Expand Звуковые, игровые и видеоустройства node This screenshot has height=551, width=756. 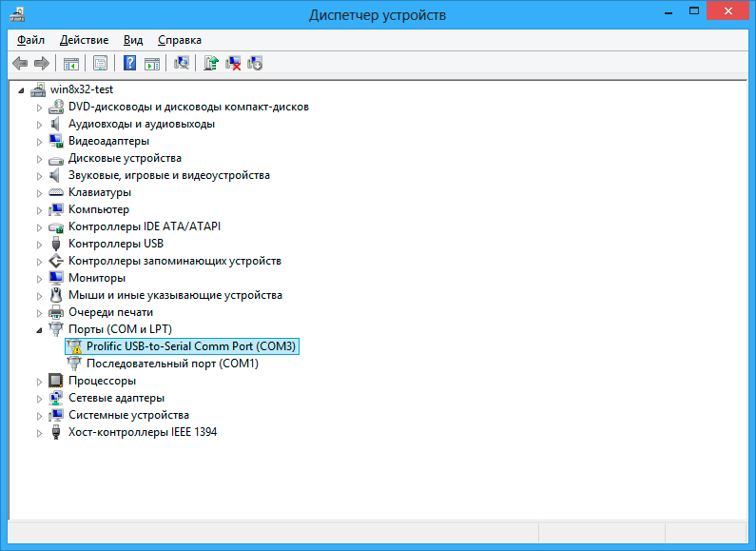pos(40,176)
